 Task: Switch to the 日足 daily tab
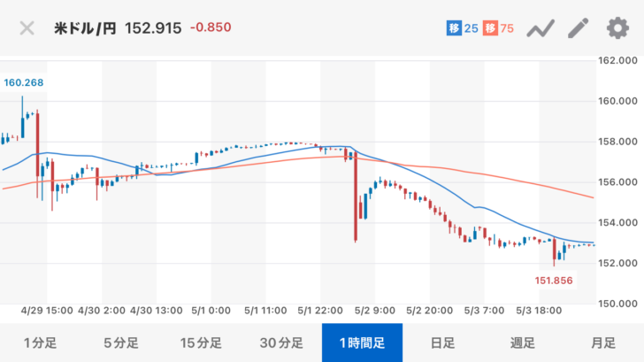[442, 343]
